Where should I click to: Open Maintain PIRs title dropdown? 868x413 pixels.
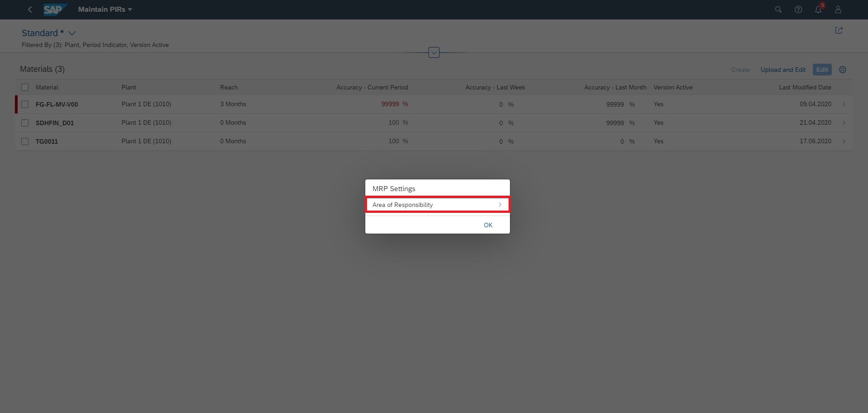[105, 9]
